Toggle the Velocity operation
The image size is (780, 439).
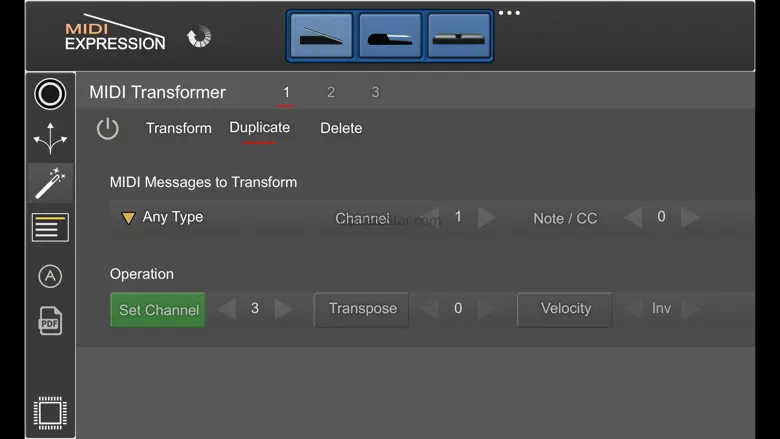pyautogui.click(x=565, y=309)
